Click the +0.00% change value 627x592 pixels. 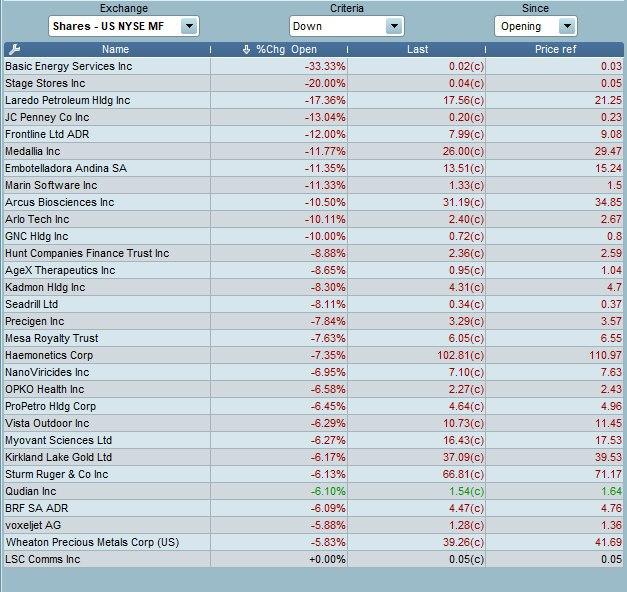(x=327, y=559)
